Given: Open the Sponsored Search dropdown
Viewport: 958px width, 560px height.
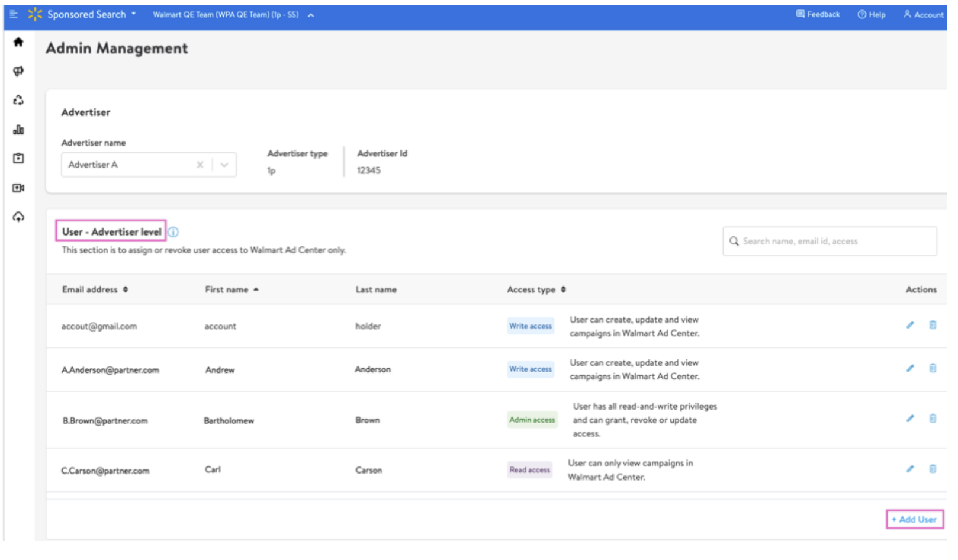Looking at the screenshot, I should [92, 14].
